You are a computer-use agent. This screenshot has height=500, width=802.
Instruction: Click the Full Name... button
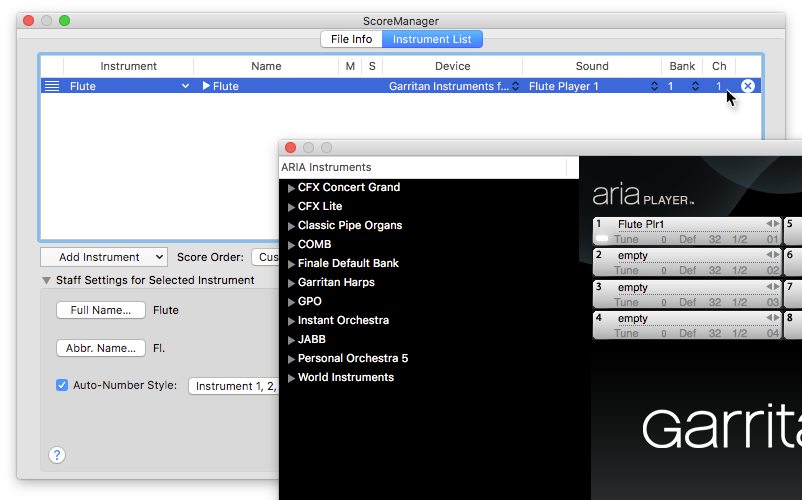[101, 310]
